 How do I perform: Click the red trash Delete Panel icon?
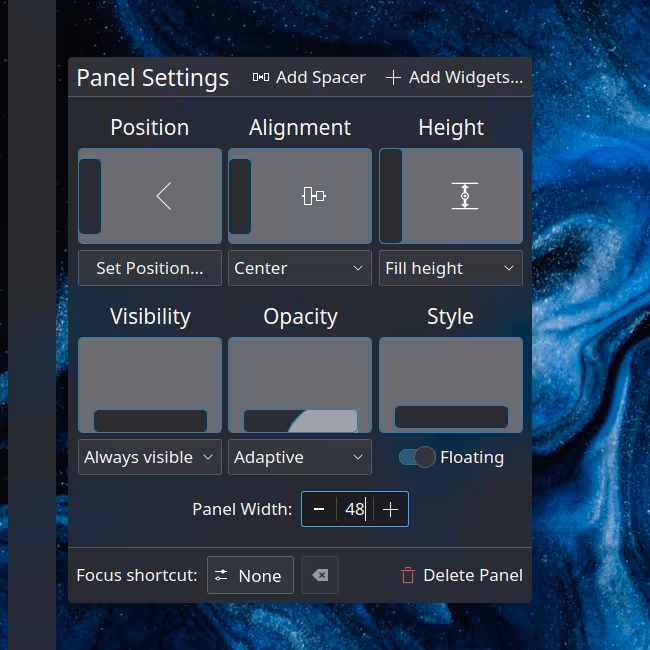coord(408,575)
